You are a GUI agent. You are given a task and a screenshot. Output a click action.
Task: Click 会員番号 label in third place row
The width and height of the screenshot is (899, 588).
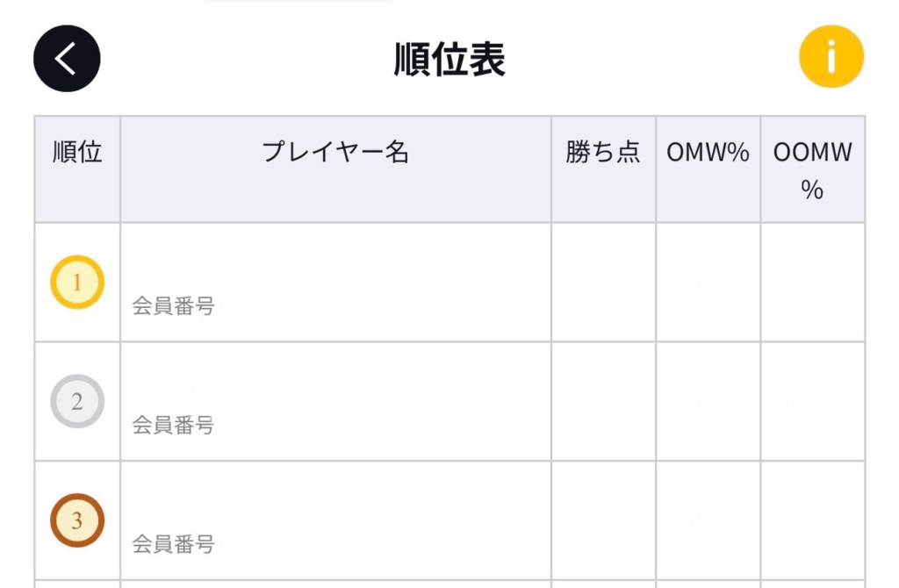[x=173, y=544]
